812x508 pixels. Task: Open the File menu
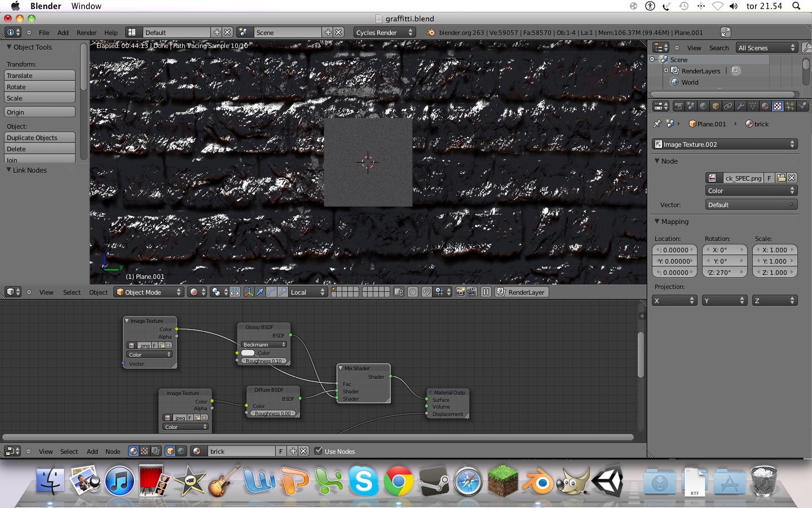click(x=44, y=33)
